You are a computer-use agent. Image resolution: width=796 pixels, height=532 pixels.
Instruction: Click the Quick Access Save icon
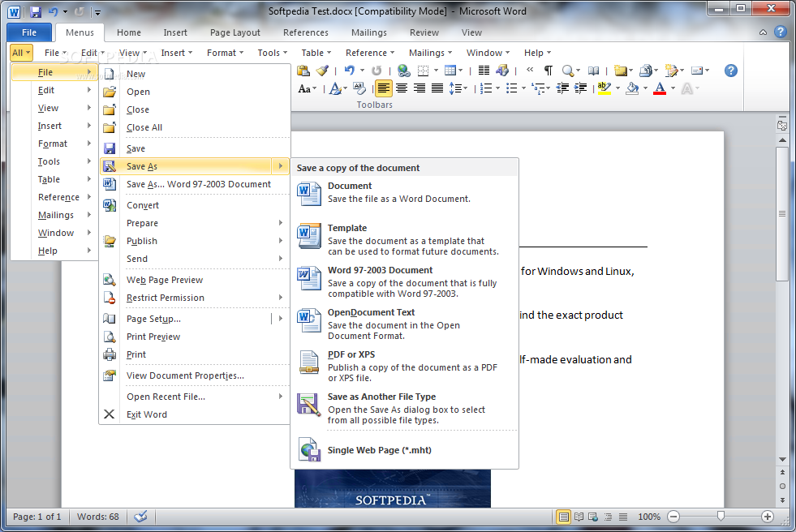[x=35, y=11]
